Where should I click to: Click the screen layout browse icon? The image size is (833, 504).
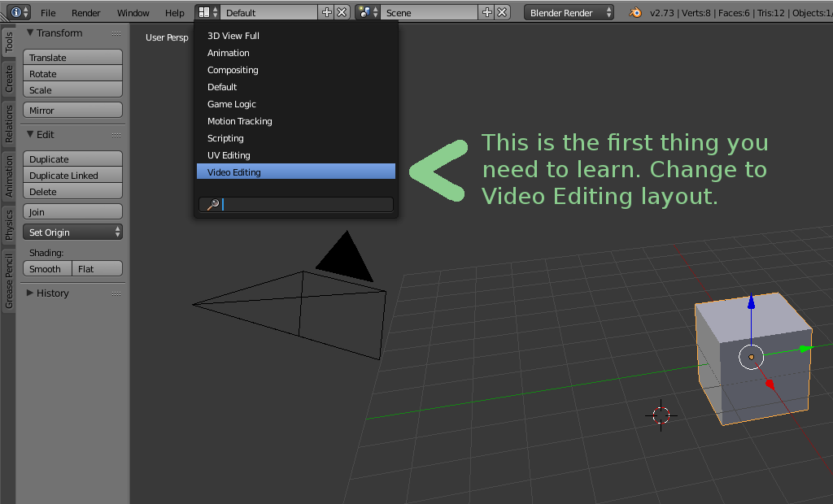[x=207, y=12]
